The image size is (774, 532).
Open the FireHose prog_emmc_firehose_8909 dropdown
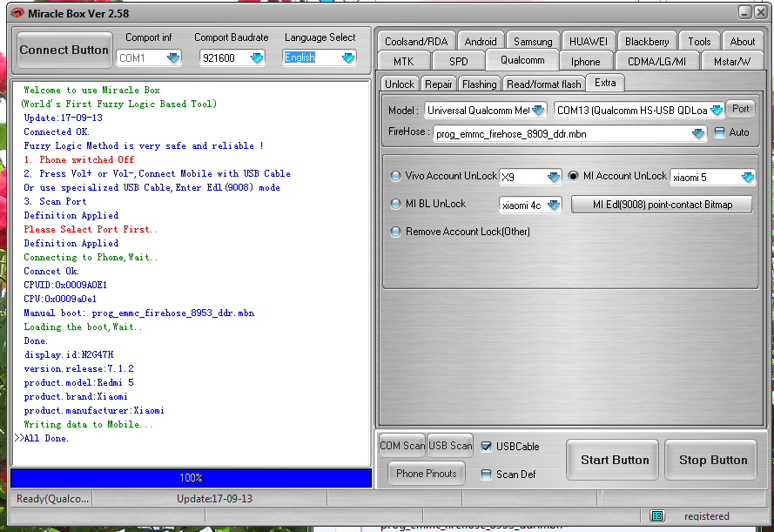pos(697,133)
